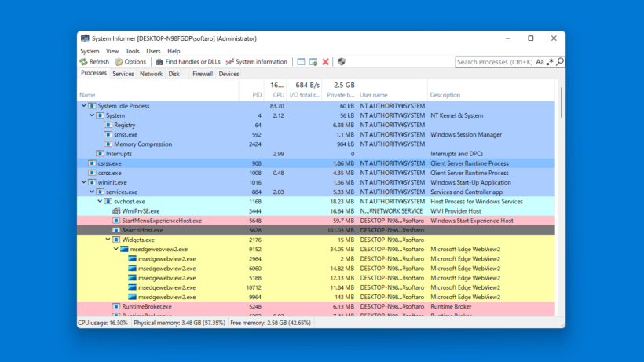This screenshot has width=644, height=362.
Task: Select the Widgets.exe process icon
Action: click(x=116, y=240)
